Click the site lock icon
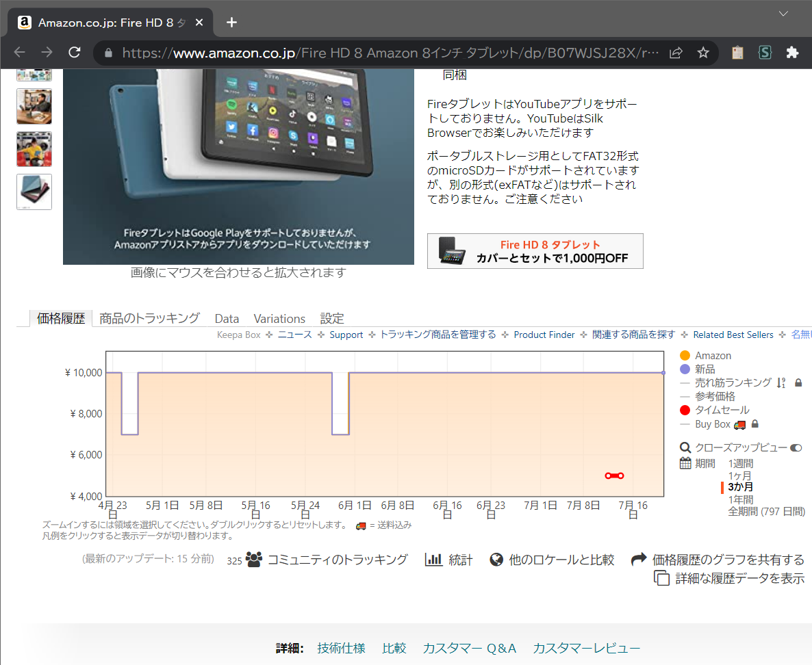The image size is (812, 665). pyautogui.click(x=108, y=53)
